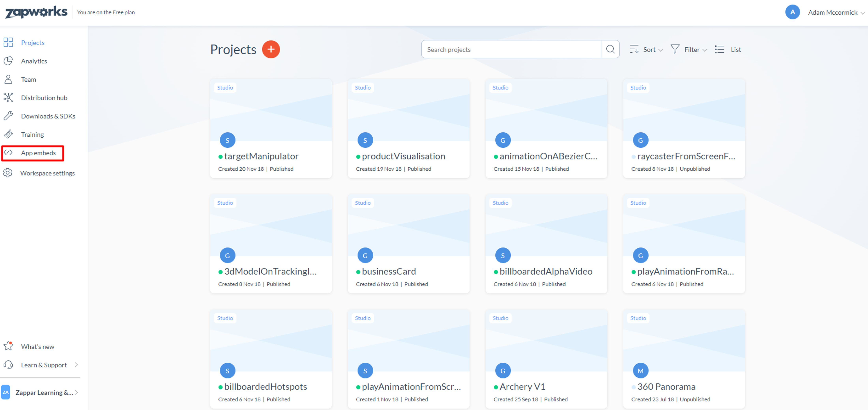The width and height of the screenshot is (868, 410).
Task: Click 'Created 23 Jul 18 | Unpublished' text
Action: coord(671,399)
